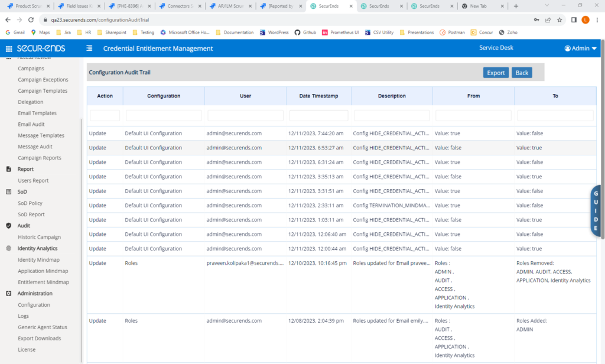Open Export Downloads in the sidebar
This screenshot has height=364, width=605.
[40, 338]
